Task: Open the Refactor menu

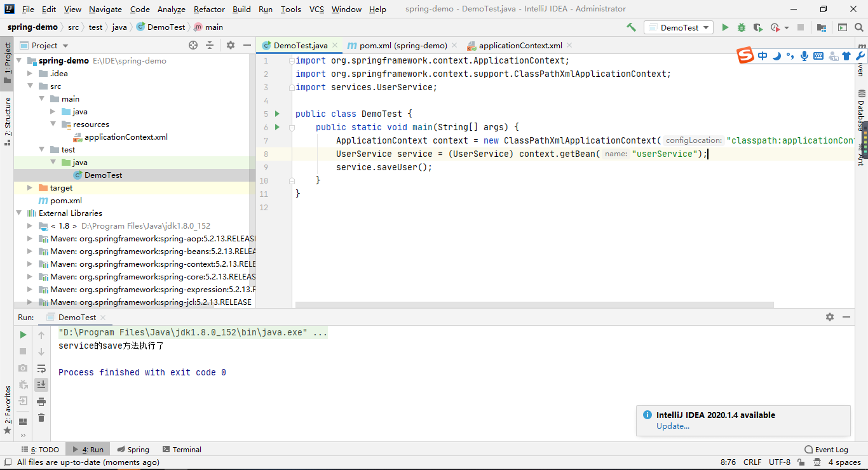Action: click(x=209, y=9)
